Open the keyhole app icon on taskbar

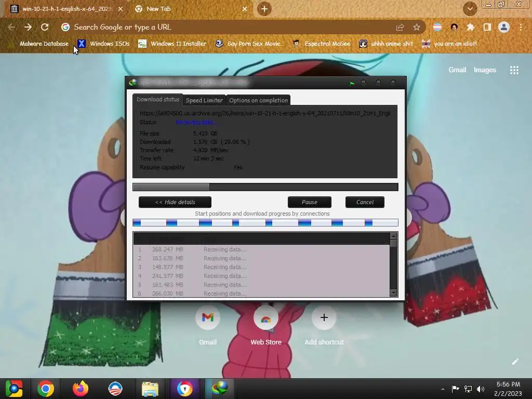(x=184, y=389)
